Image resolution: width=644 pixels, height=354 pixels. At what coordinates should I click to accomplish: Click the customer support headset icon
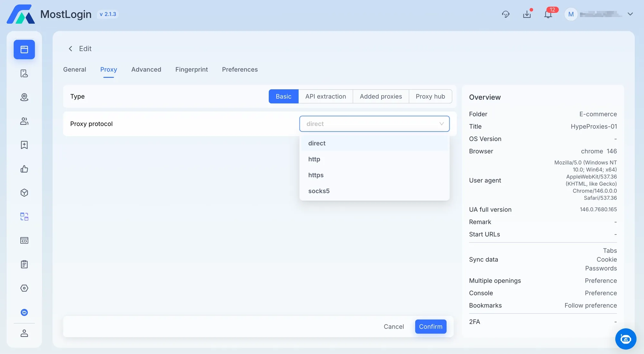point(506,14)
